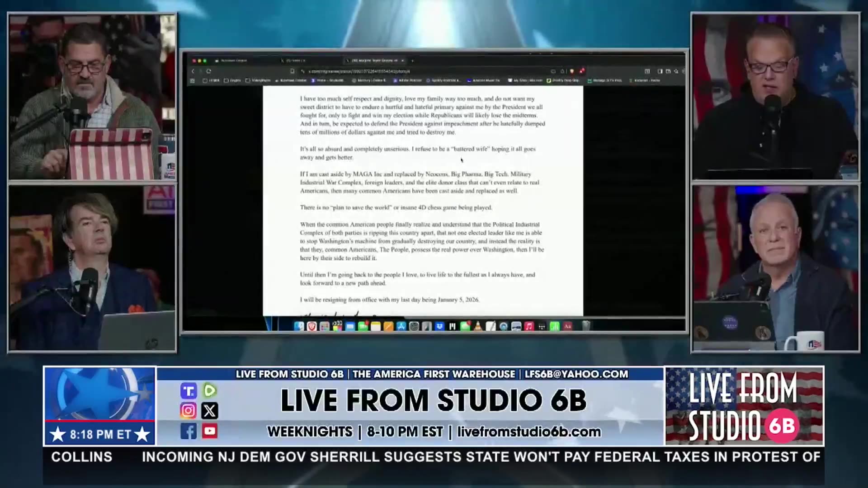This screenshot has width=868, height=488.
Task: Click the Brave Shields lion icon
Action: (x=572, y=71)
